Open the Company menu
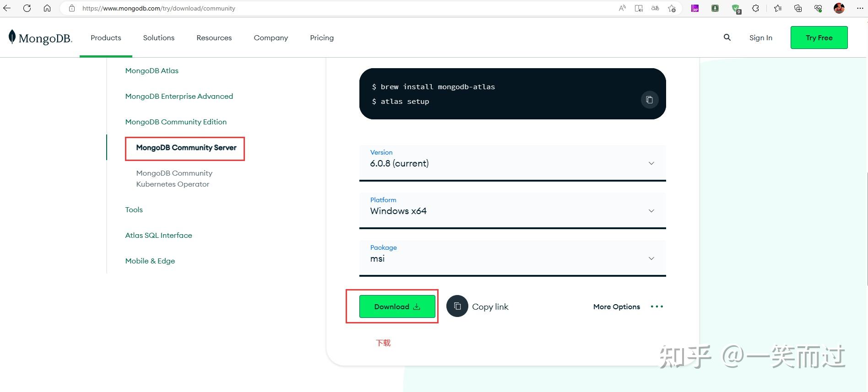The image size is (868, 392). 271,38
